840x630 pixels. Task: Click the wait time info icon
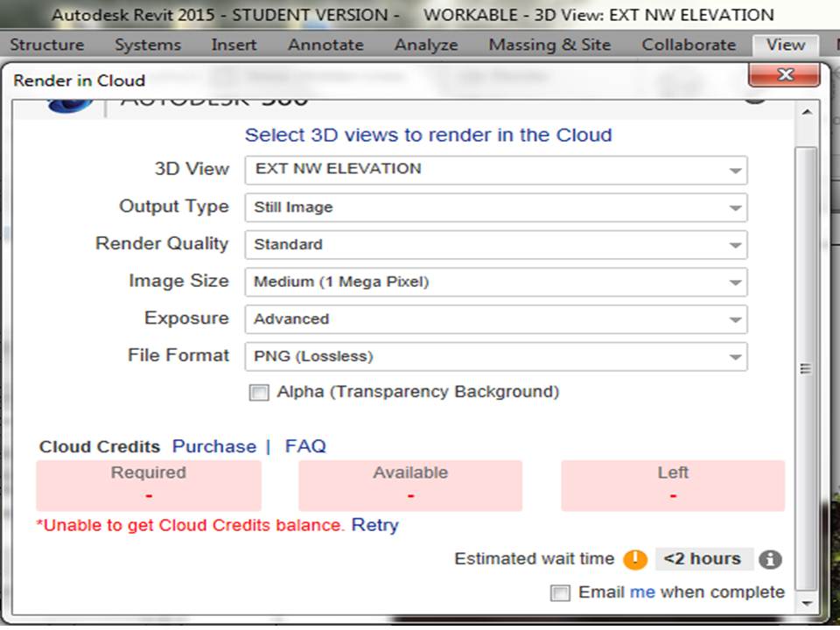point(770,560)
